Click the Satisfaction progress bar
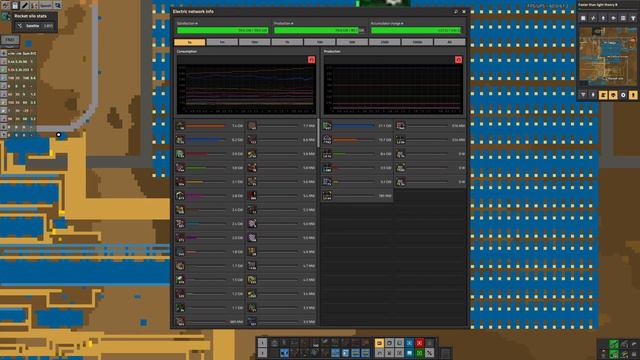This screenshot has height=360, width=640. [x=222, y=30]
